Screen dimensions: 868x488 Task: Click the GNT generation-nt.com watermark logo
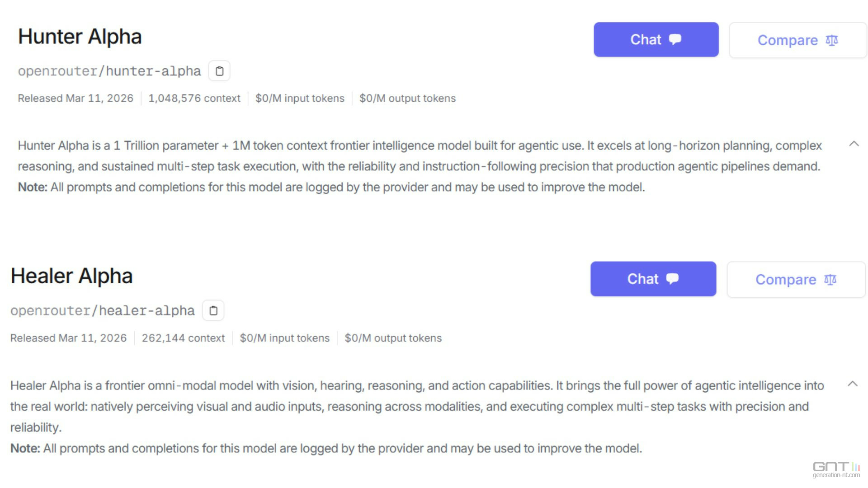pos(836,469)
